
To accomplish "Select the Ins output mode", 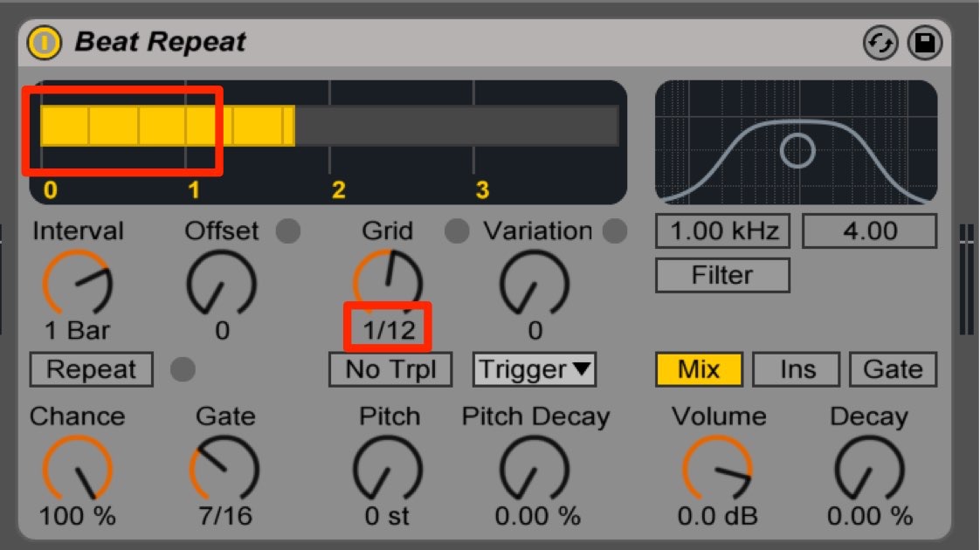I will coord(797,369).
